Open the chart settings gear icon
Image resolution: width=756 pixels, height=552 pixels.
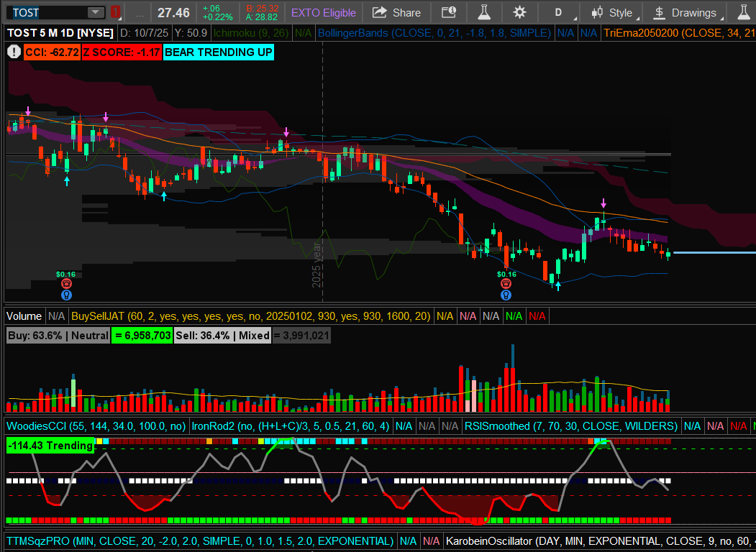pos(519,12)
